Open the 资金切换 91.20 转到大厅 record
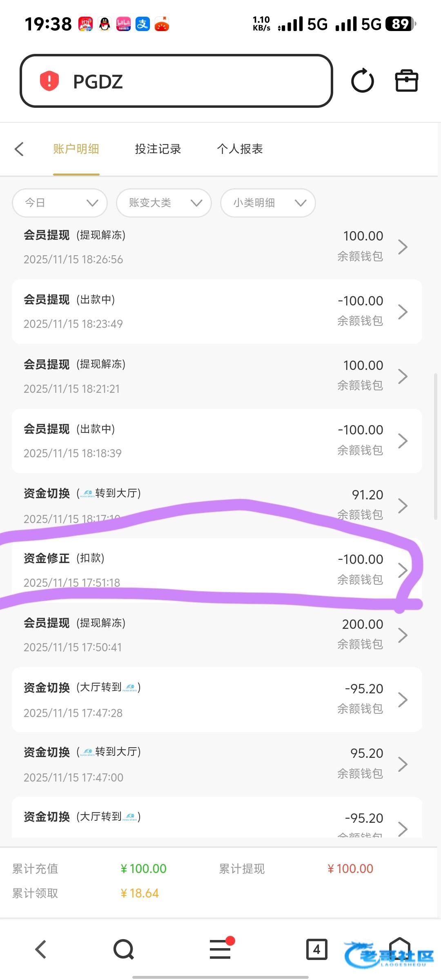This screenshot has height=980, width=441. tap(216, 506)
